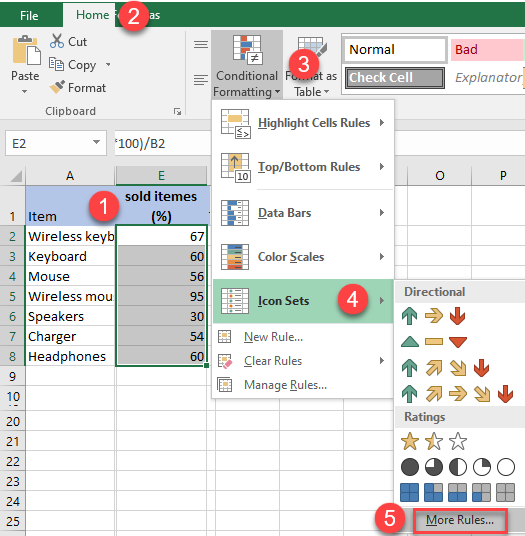Screen dimensions: 525x536
Task: Select row header 25
Action: [x=13, y=521]
